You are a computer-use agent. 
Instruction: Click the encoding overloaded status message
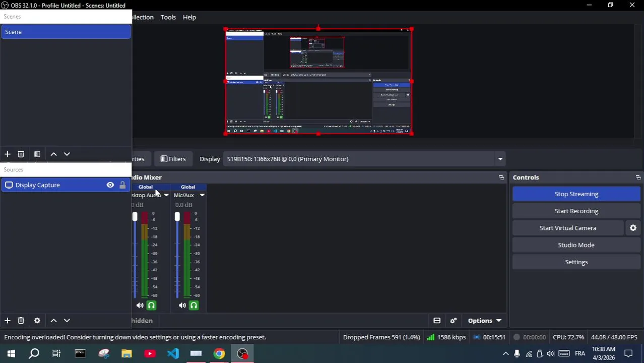point(135,337)
